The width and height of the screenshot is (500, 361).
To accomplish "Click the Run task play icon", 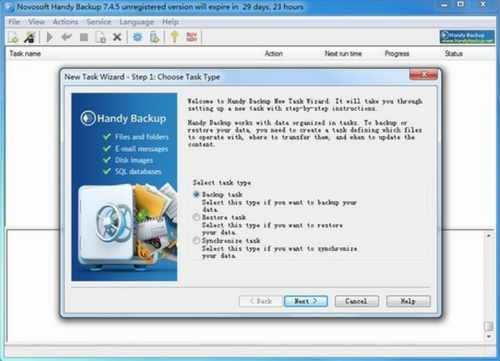I will (x=50, y=37).
